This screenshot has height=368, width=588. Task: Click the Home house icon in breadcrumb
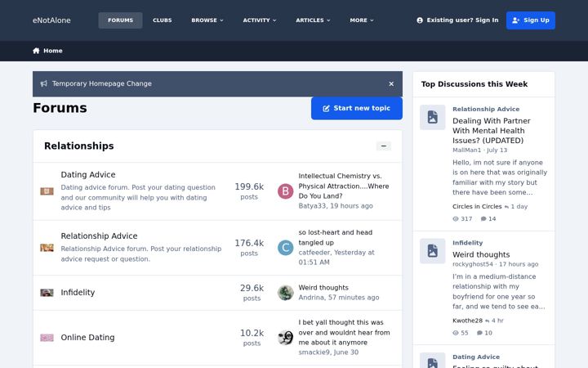[36, 51]
